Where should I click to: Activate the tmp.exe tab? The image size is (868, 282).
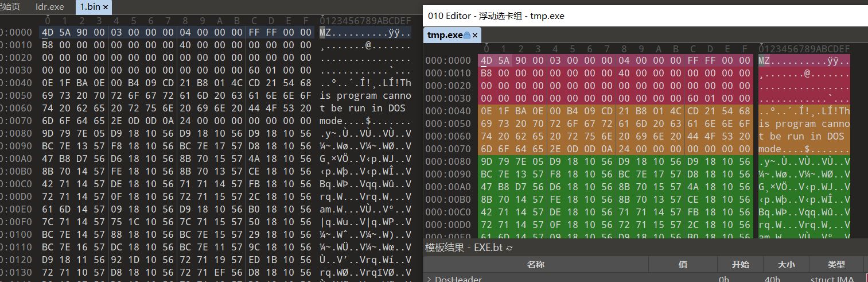(x=445, y=35)
